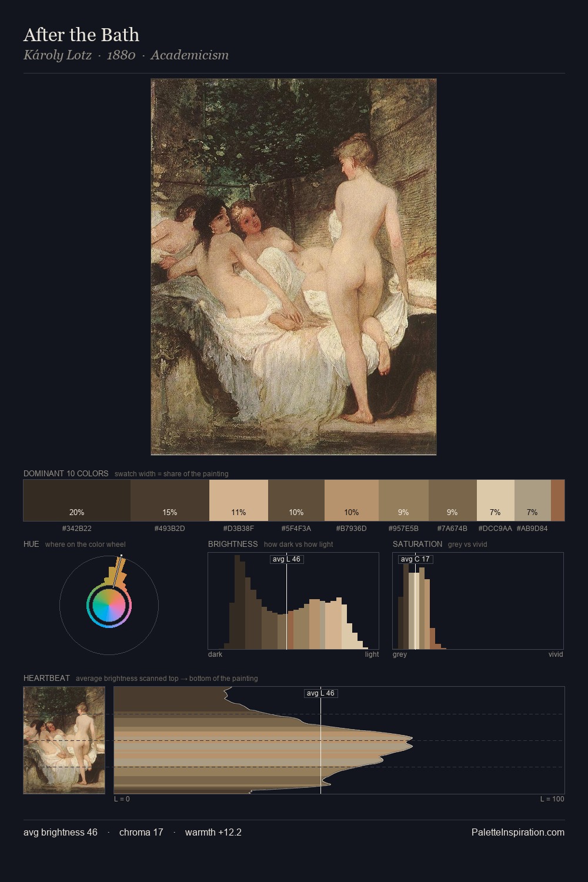The height and width of the screenshot is (882, 588).
Task: Click the #DCC9AA cream swatch
Action: 496,500
